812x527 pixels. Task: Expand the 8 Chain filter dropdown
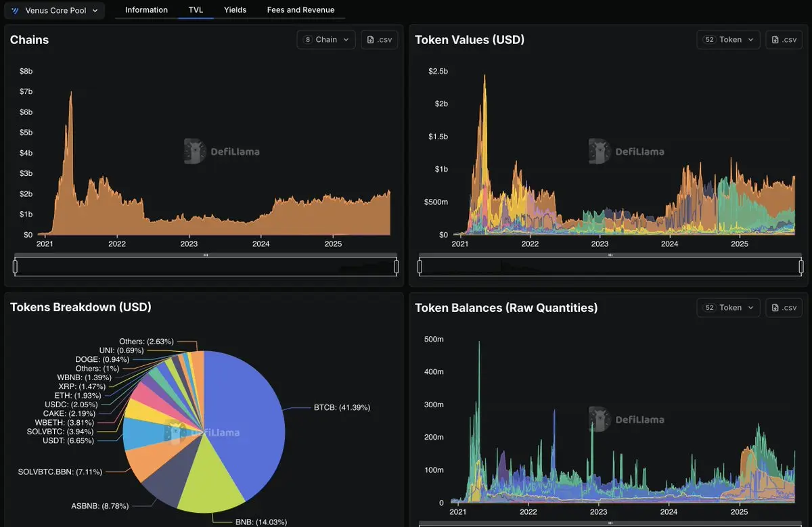coord(326,40)
